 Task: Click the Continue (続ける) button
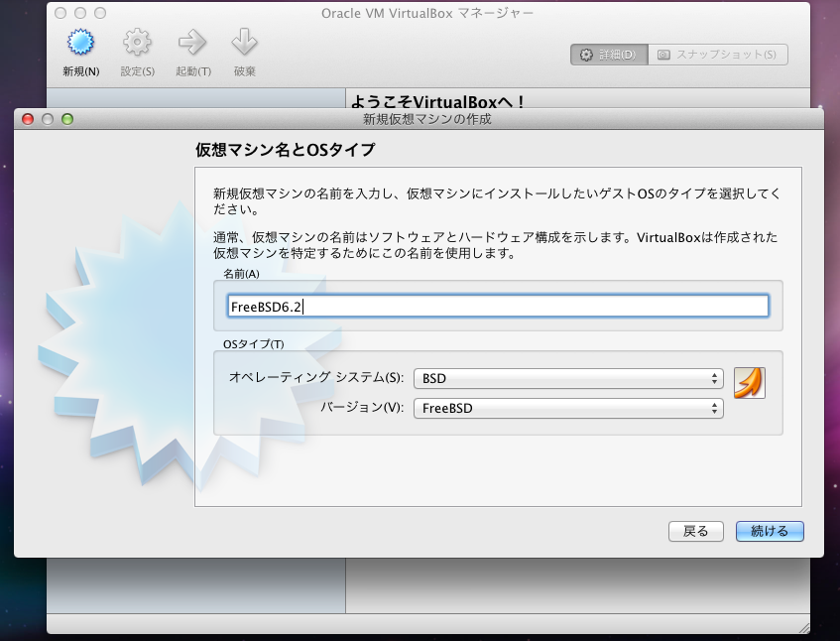point(770,531)
